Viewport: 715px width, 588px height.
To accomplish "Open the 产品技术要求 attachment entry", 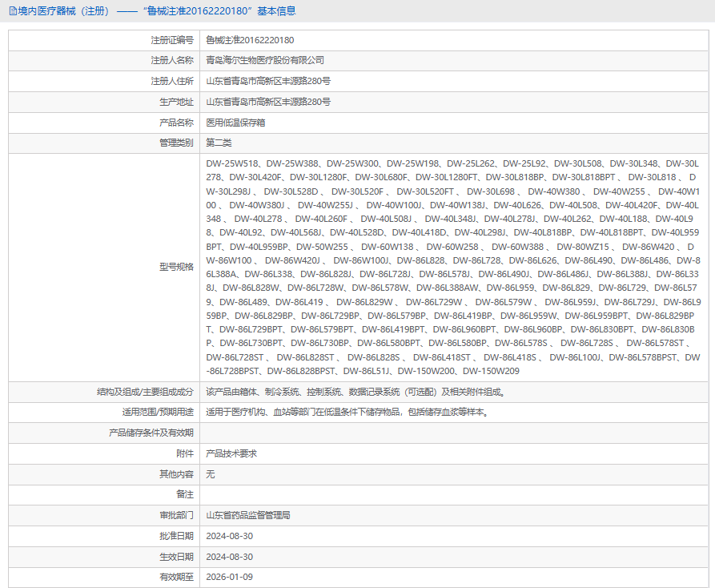I will pos(231,453).
